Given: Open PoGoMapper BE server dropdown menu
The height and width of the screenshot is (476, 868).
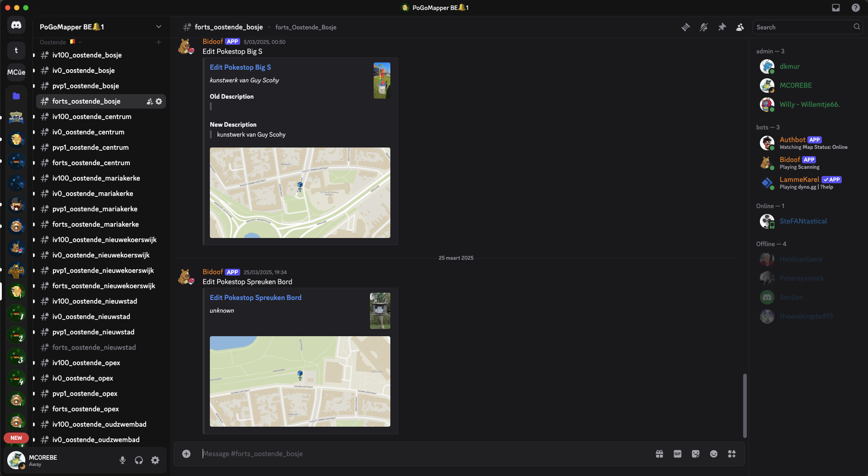Looking at the screenshot, I should (159, 27).
